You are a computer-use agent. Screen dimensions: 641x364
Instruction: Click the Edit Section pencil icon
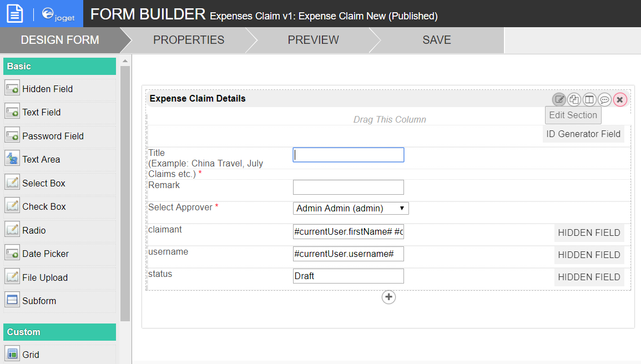coord(559,100)
